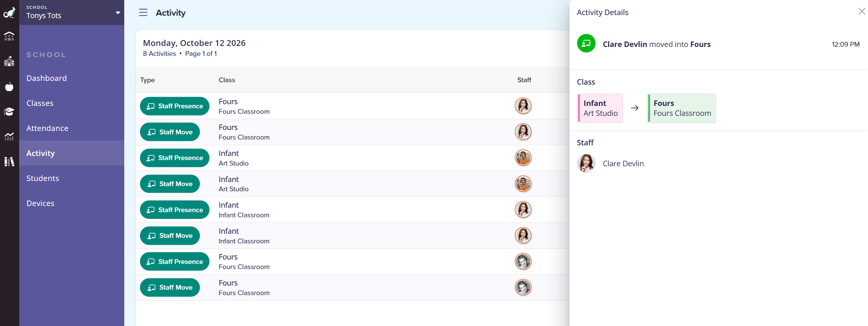Viewport: 868px width, 326px height.
Task: Click the green Fours Classroom class card
Action: point(681,108)
